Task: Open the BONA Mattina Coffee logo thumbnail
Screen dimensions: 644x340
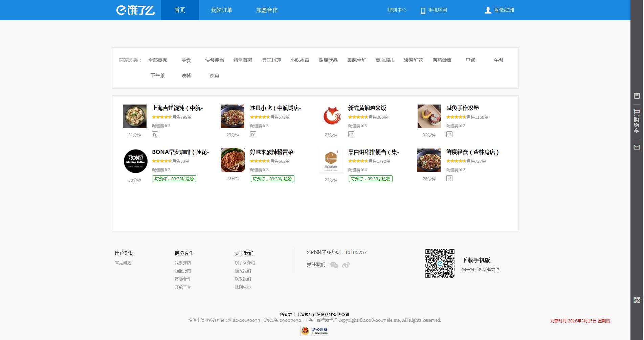Action: [135, 161]
